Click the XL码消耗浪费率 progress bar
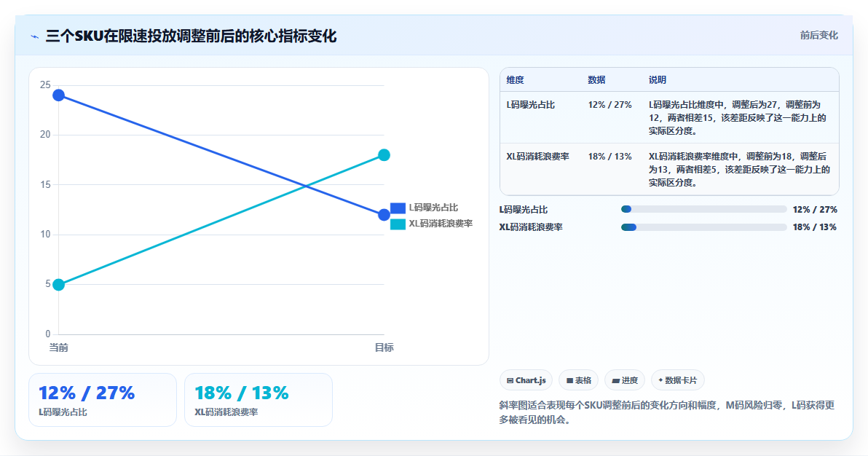This screenshot has width=868, height=456. point(703,227)
